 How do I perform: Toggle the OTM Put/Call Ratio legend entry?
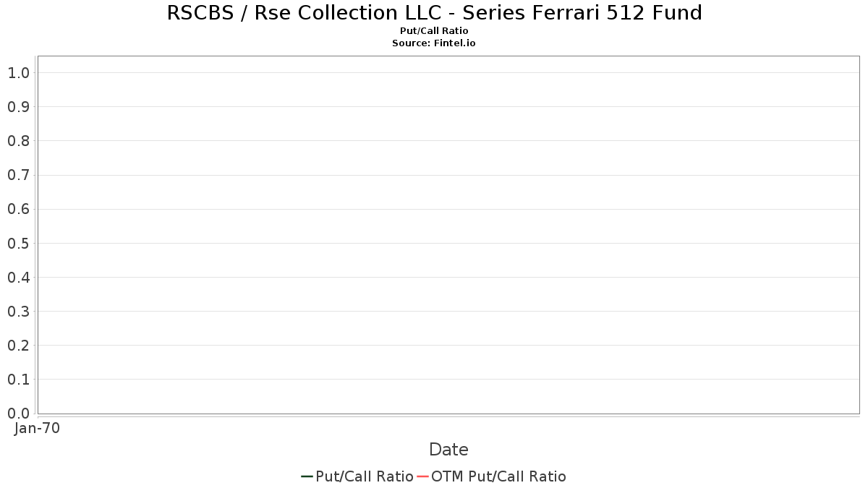498,476
